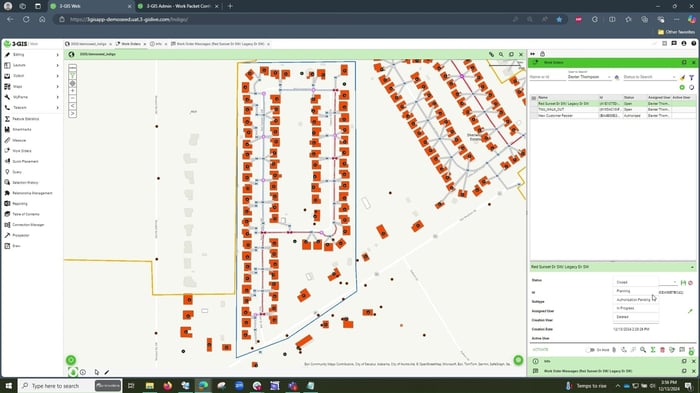Viewport: 700px width, 393px height.
Task: Go to next map extent arrow
Action: pyautogui.click(x=72, y=113)
